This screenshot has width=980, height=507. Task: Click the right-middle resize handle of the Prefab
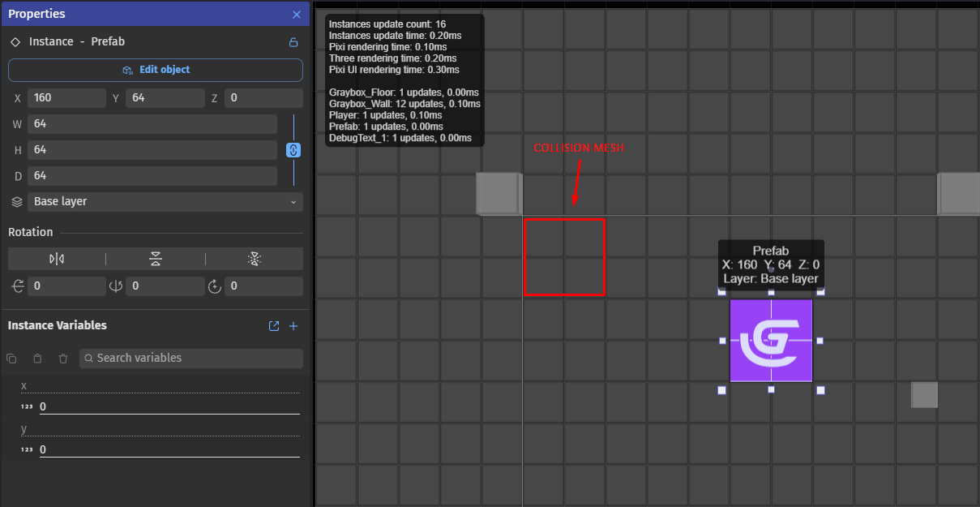820,341
